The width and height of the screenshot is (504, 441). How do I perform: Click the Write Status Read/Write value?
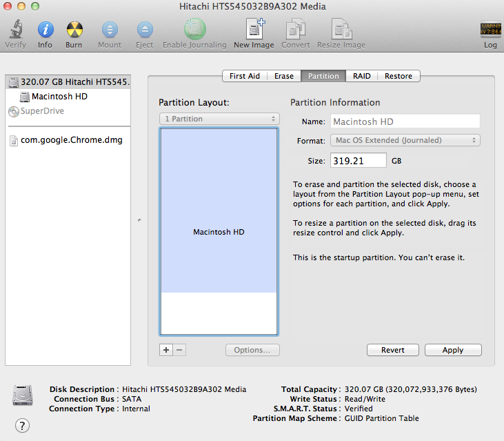(x=365, y=399)
